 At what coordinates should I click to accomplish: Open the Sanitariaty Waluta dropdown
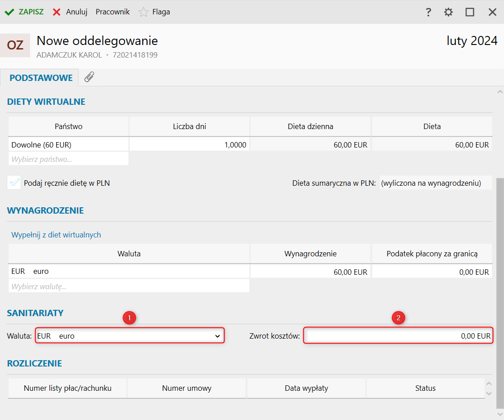tap(130, 336)
